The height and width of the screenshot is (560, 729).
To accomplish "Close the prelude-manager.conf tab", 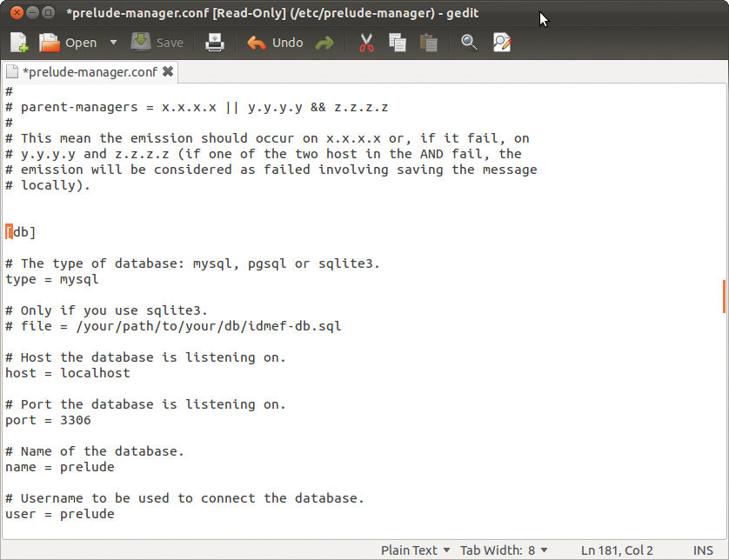I will (x=168, y=72).
